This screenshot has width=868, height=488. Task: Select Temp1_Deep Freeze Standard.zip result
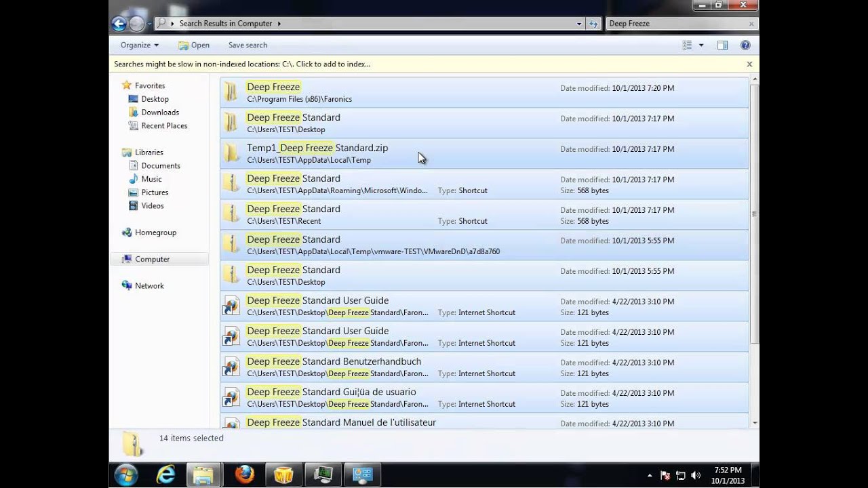click(484, 153)
